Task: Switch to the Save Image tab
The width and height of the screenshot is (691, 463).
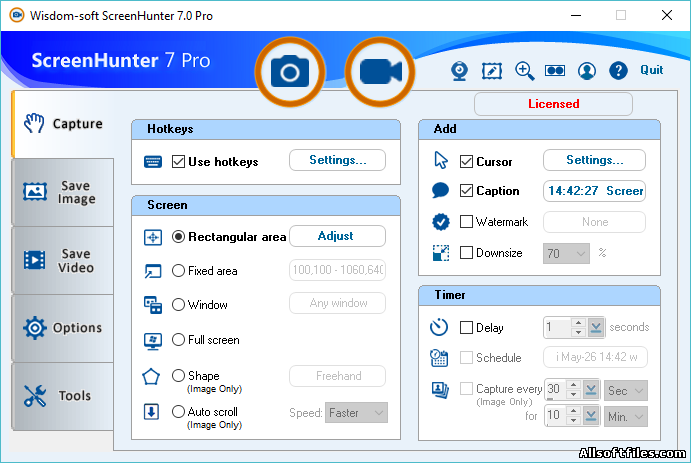Action: point(63,193)
